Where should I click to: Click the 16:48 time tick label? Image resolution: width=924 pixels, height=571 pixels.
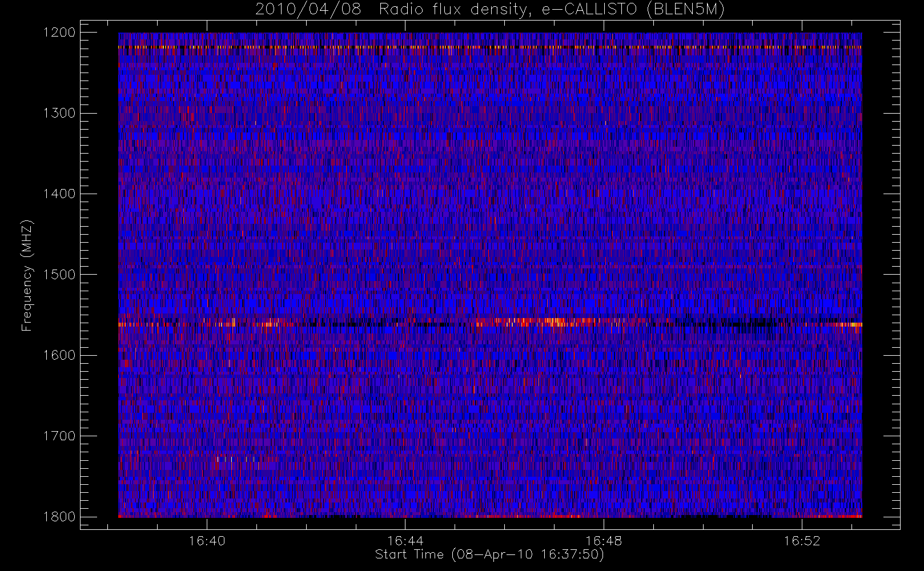[x=604, y=541]
